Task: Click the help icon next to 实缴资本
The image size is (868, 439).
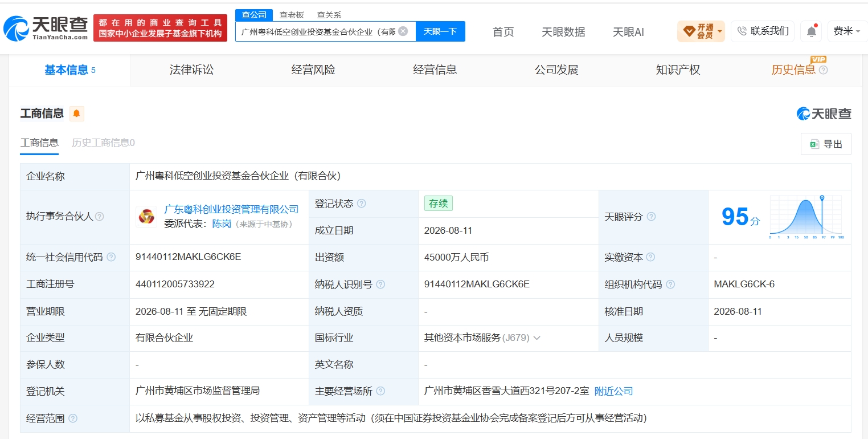Action: [650, 257]
